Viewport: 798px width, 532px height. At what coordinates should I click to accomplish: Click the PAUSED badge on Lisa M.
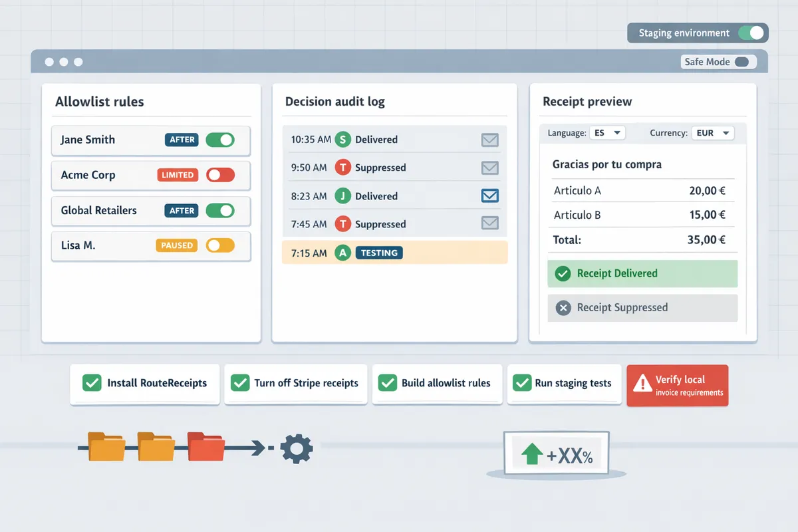click(177, 245)
